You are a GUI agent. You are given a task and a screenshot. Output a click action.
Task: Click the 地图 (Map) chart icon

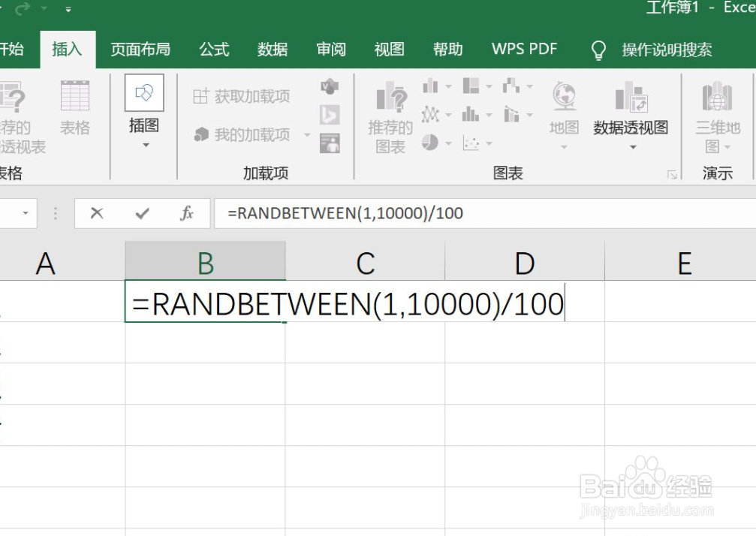tap(563, 113)
